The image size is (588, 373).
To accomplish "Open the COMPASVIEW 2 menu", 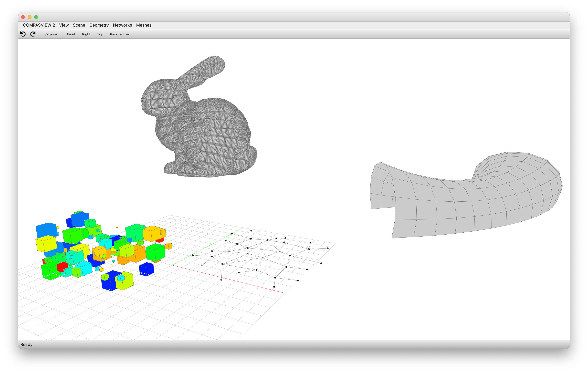I will pos(39,25).
